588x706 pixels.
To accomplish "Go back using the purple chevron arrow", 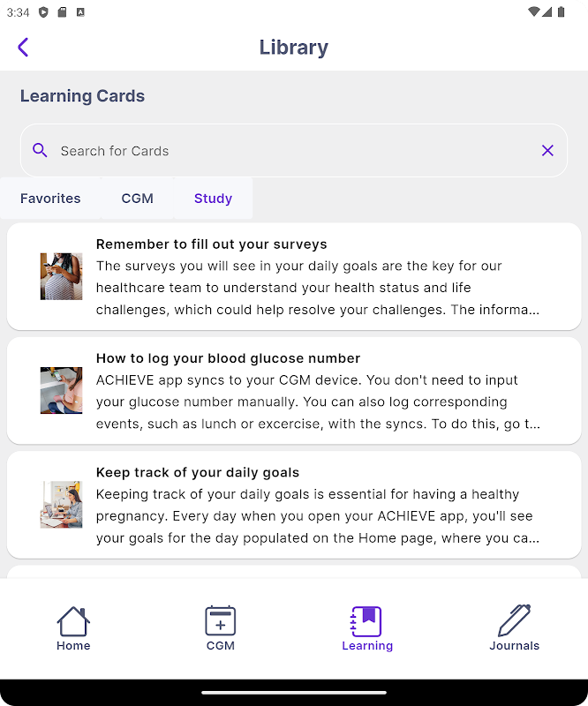I will coord(23,48).
